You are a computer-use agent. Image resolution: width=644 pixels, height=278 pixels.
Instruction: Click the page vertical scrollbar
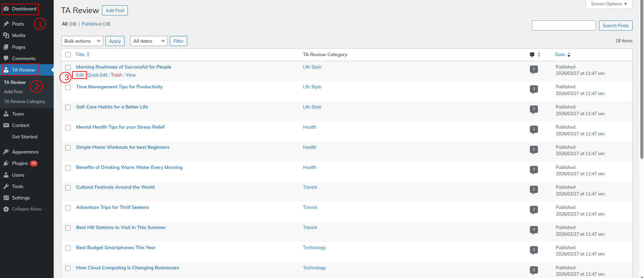click(x=642, y=81)
